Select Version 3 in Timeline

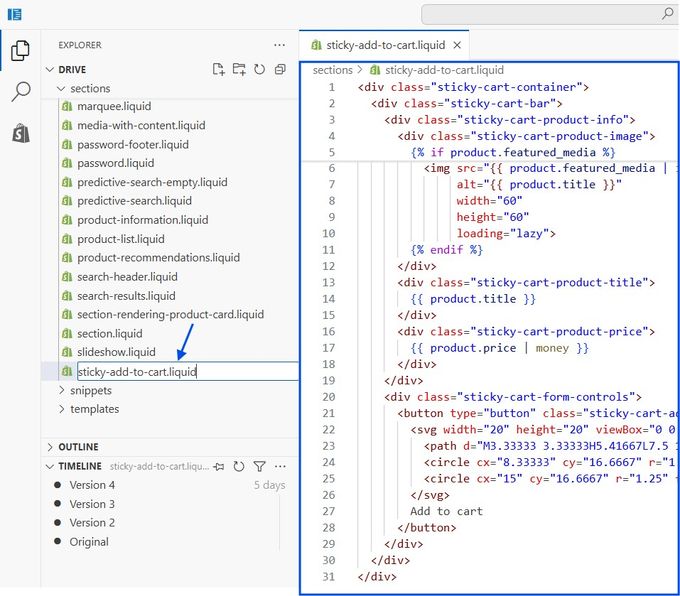click(92, 504)
